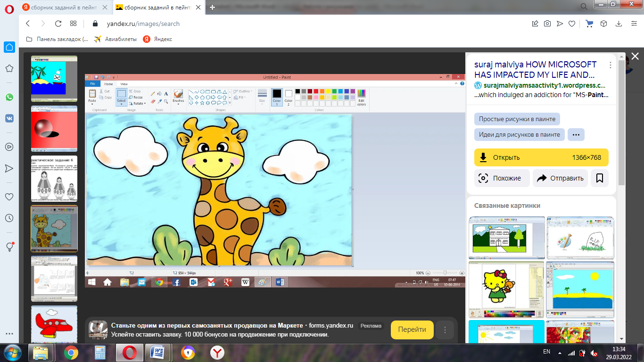
Task: Open a new tab with plus button
Action: pos(213,7)
